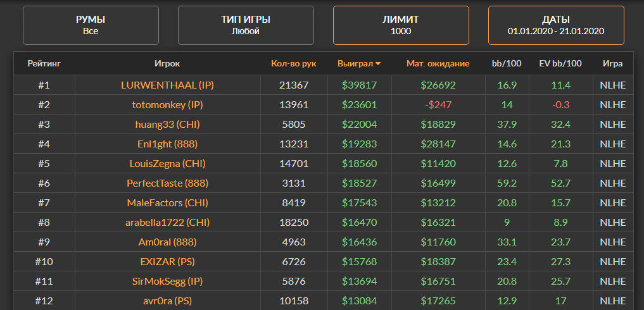Open player EXIZAR (PS) profile
The image size is (644, 310).
(168, 262)
